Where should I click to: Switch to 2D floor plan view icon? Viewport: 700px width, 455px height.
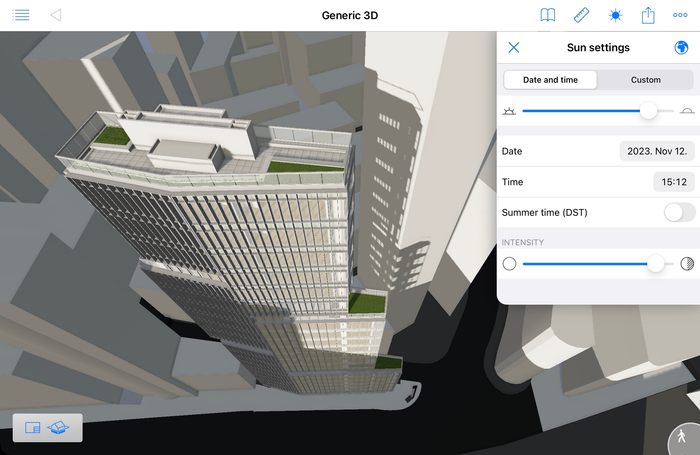(x=33, y=428)
